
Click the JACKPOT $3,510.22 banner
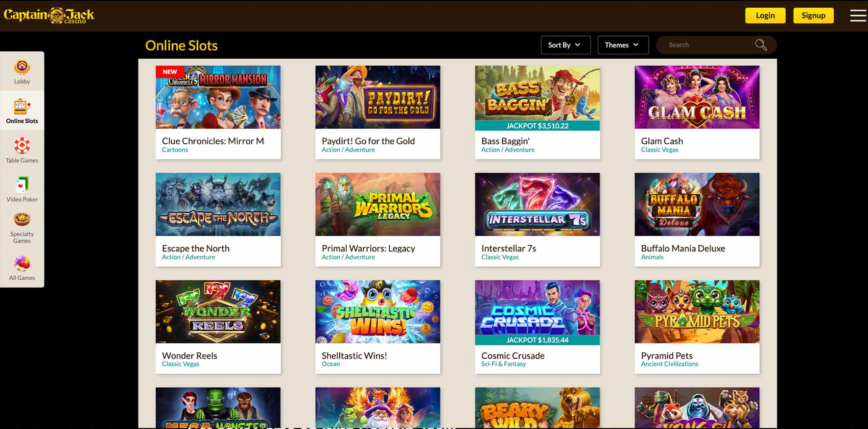537,126
